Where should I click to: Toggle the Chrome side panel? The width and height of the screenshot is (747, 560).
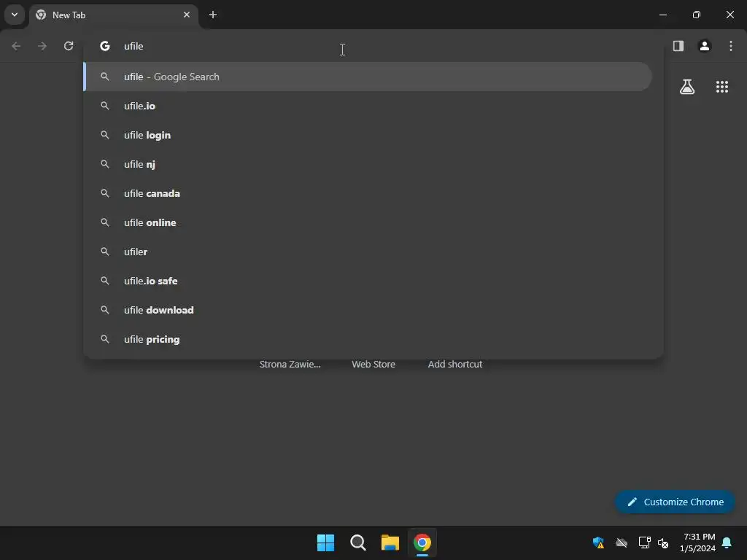pyautogui.click(x=678, y=46)
